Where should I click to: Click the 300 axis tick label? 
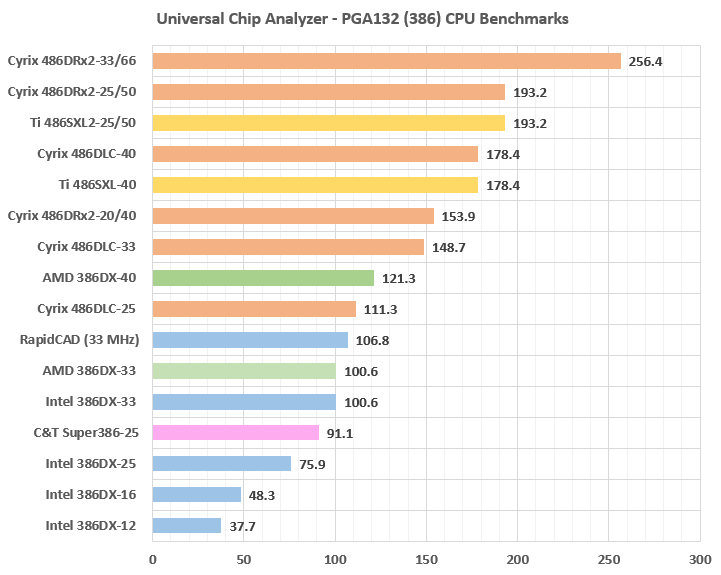pos(700,559)
